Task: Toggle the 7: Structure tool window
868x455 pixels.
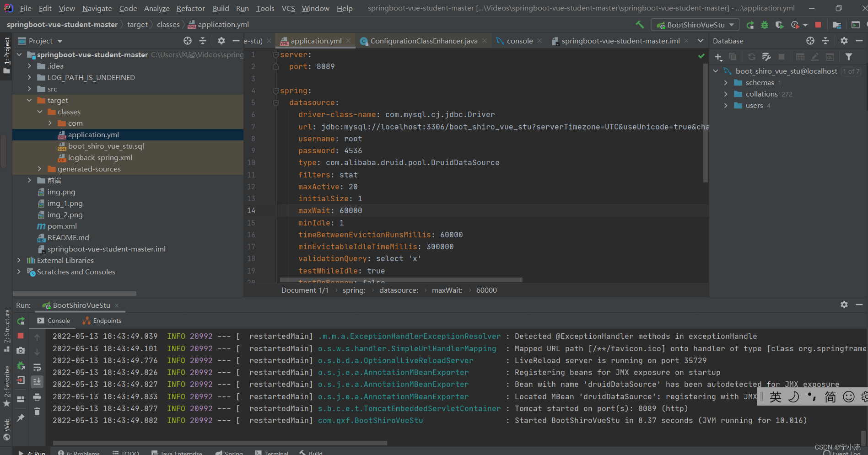Action: point(6,330)
